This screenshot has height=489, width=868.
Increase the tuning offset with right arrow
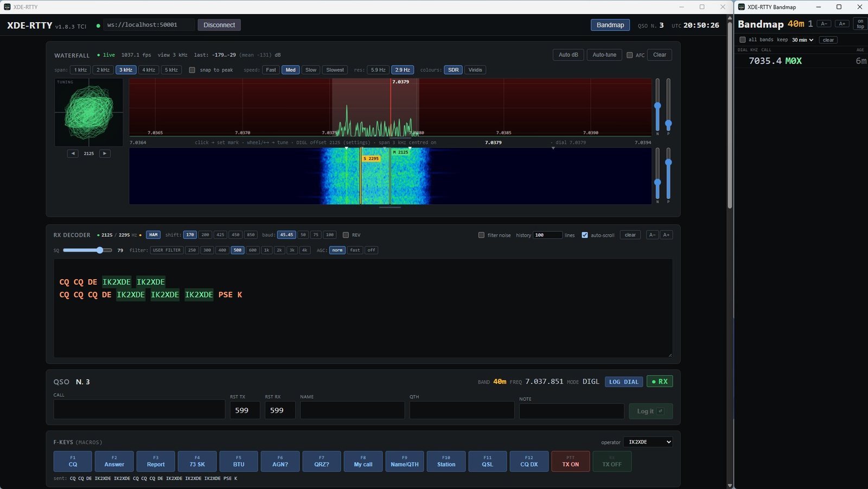(105, 153)
